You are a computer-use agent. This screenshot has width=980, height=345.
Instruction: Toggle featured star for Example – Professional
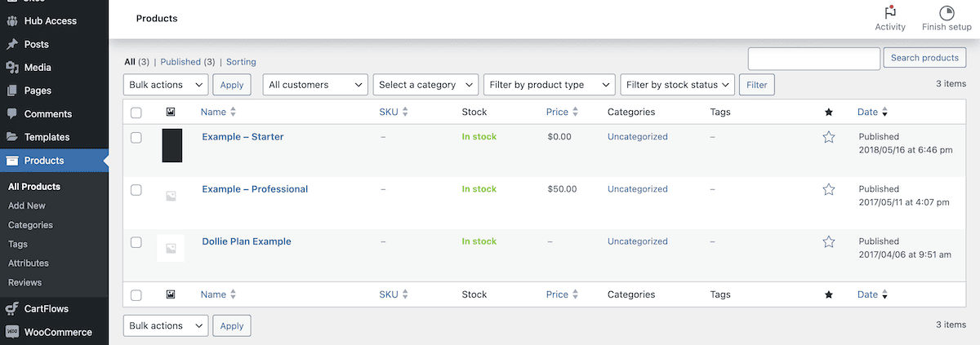(829, 189)
